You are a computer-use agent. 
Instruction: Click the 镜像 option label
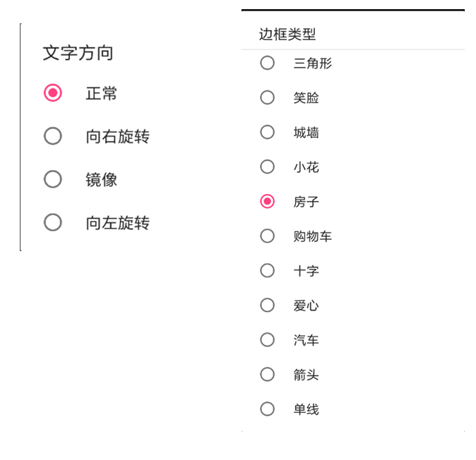click(x=101, y=179)
